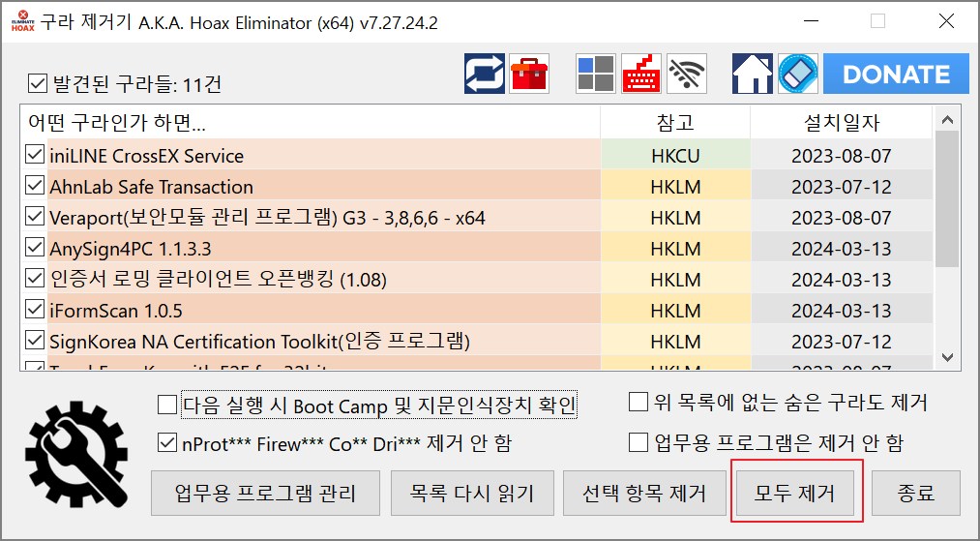Toggle the 발견된 구라들 select-all checkbox
This screenshot has height=541, width=980.
[x=38, y=83]
